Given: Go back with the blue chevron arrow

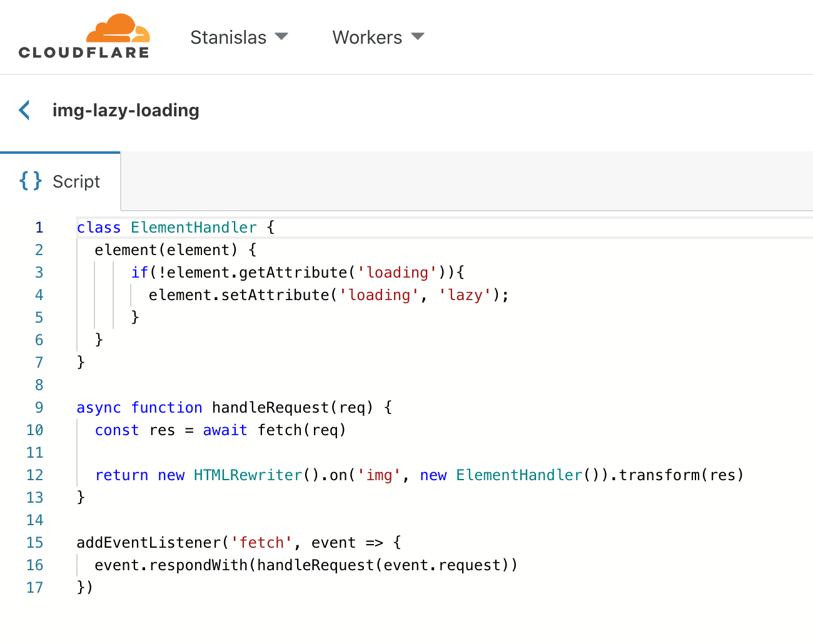Looking at the screenshot, I should click(x=25, y=110).
